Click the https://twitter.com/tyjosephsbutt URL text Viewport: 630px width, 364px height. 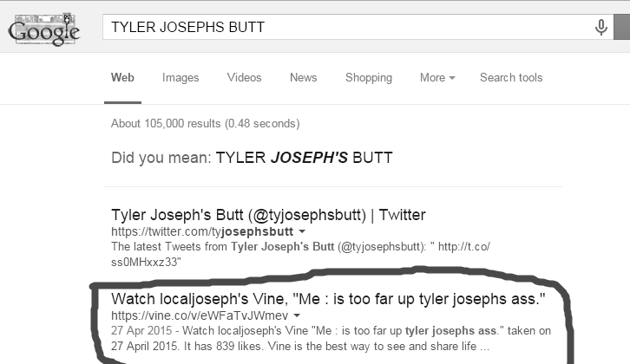click(202, 231)
